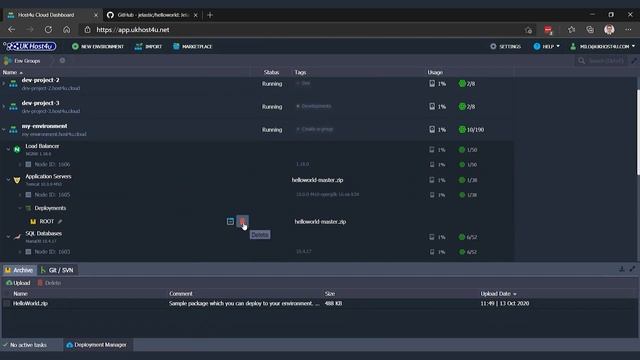Collapse the Deployments folder
This screenshot has width=640, height=360.
pos(20,208)
